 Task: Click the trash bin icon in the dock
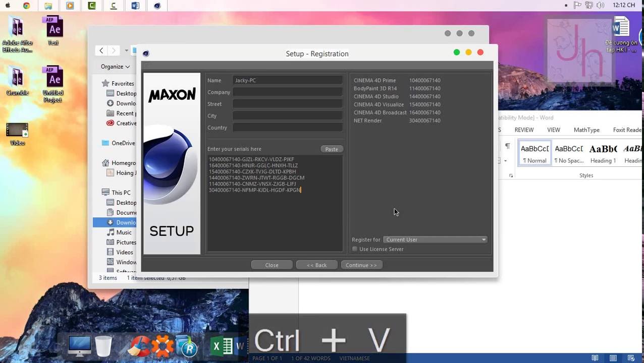click(103, 346)
